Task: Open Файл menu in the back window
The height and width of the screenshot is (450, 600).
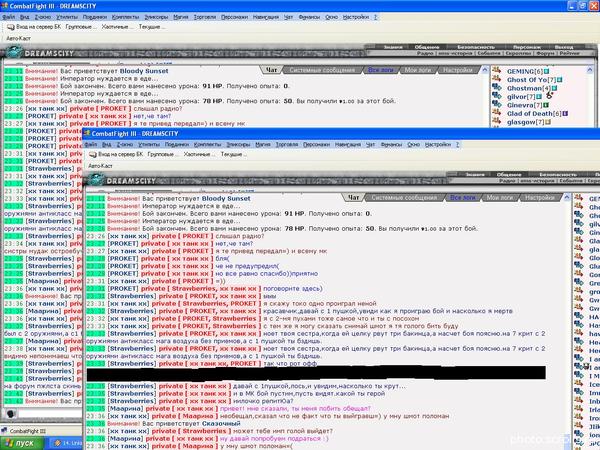Action: 8,17
